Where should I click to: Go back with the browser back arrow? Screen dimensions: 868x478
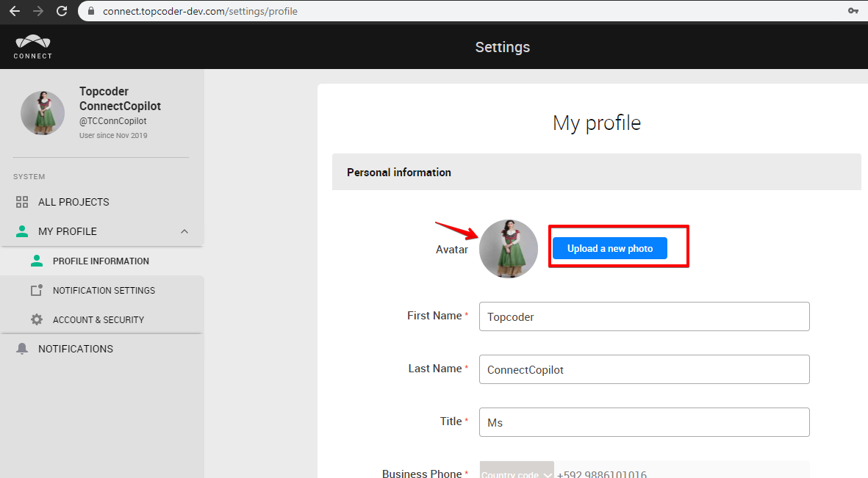coord(15,11)
